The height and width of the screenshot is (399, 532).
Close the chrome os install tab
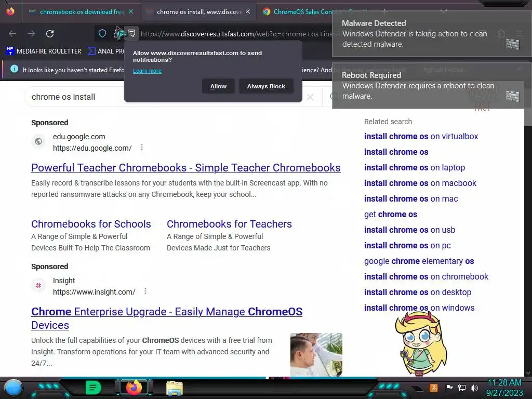248,11
